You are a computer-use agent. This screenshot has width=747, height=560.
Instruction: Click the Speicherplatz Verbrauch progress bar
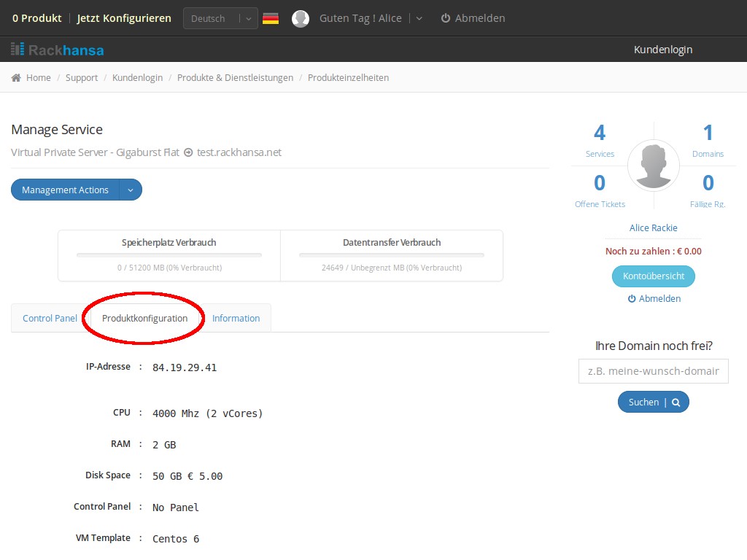[x=169, y=255]
